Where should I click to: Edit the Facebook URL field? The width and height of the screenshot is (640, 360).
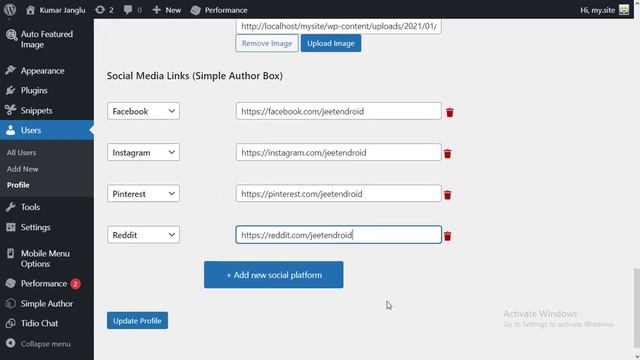[x=338, y=111]
